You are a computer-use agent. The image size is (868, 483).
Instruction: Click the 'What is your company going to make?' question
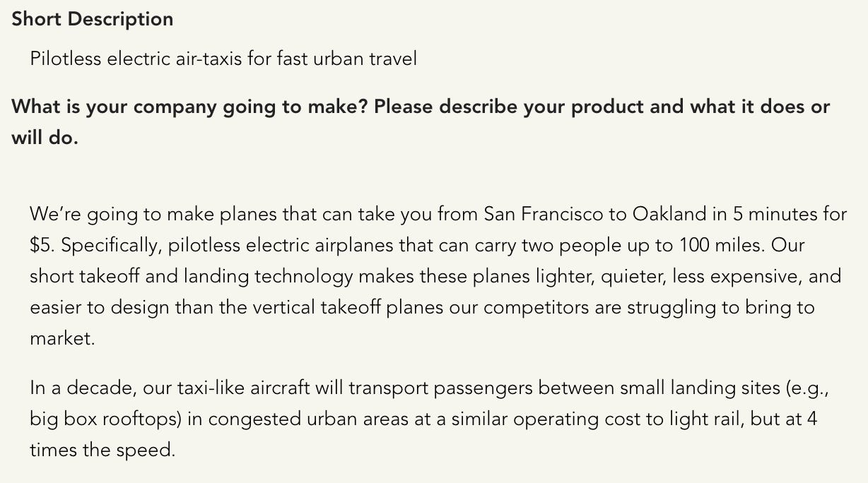pyautogui.click(x=189, y=107)
